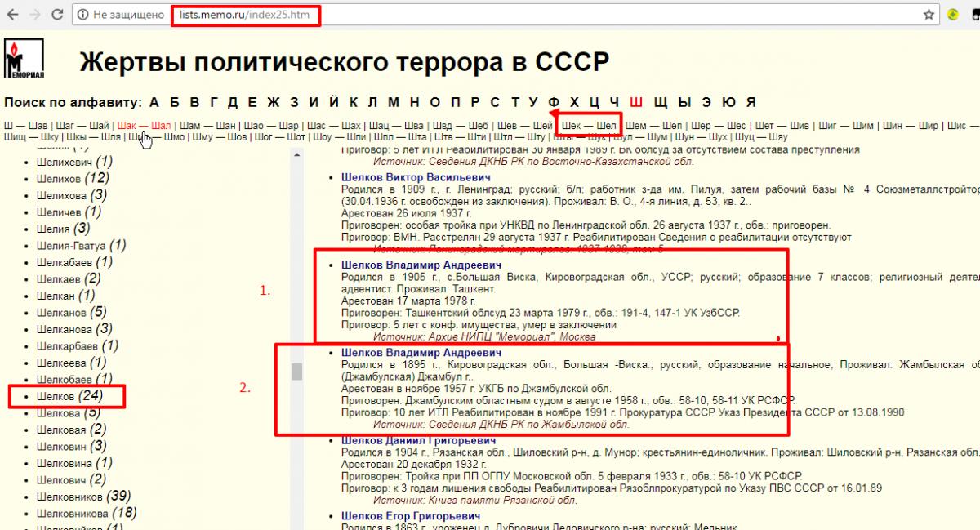The width and height of the screenshot is (980, 530).
Task: Click the Memorial logo image
Action: pos(24,59)
